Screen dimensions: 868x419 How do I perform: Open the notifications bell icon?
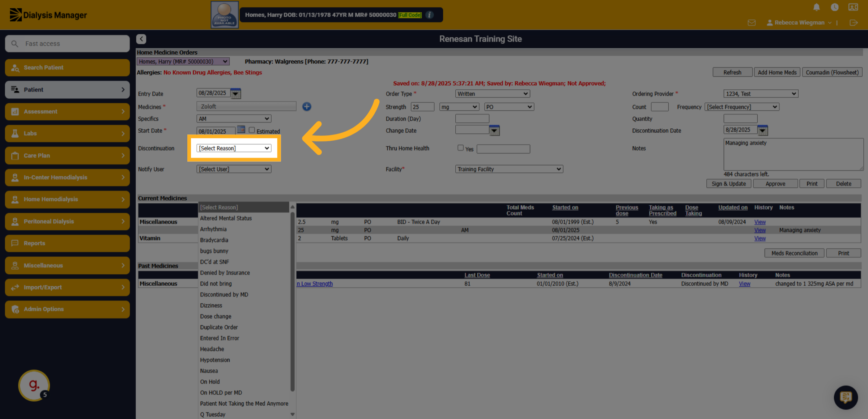point(816,7)
